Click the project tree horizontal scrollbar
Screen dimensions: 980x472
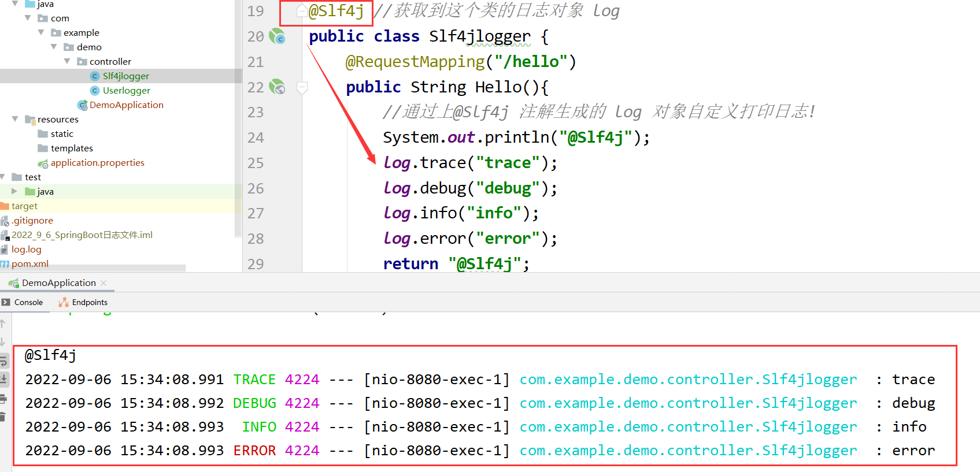(93, 268)
